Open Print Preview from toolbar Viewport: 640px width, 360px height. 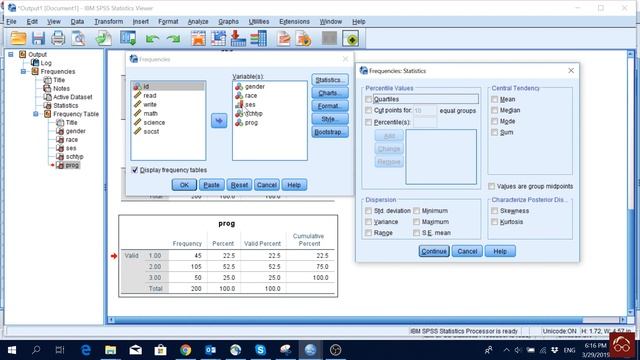[78, 39]
